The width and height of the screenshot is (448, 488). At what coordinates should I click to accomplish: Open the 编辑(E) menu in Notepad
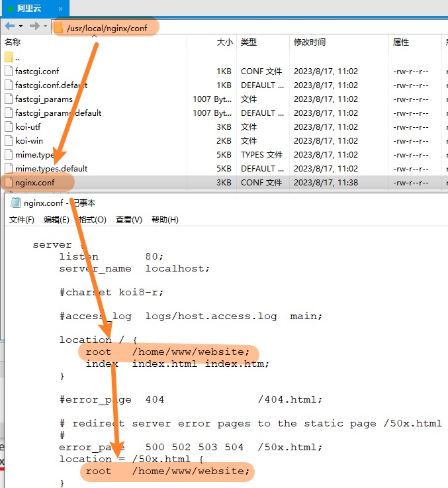click(x=56, y=220)
